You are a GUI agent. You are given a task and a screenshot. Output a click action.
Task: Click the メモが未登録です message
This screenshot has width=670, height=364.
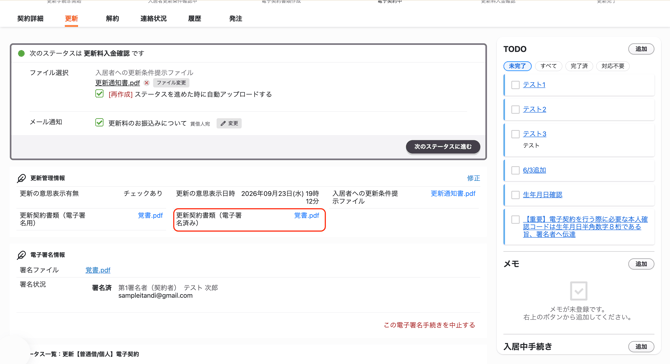[x=578, y=309]
